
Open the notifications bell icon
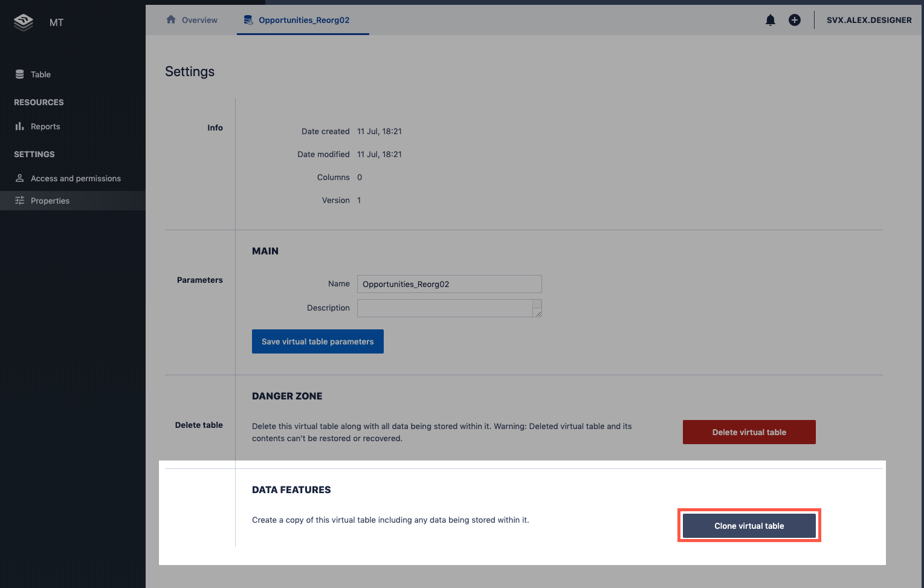point(771,20)
